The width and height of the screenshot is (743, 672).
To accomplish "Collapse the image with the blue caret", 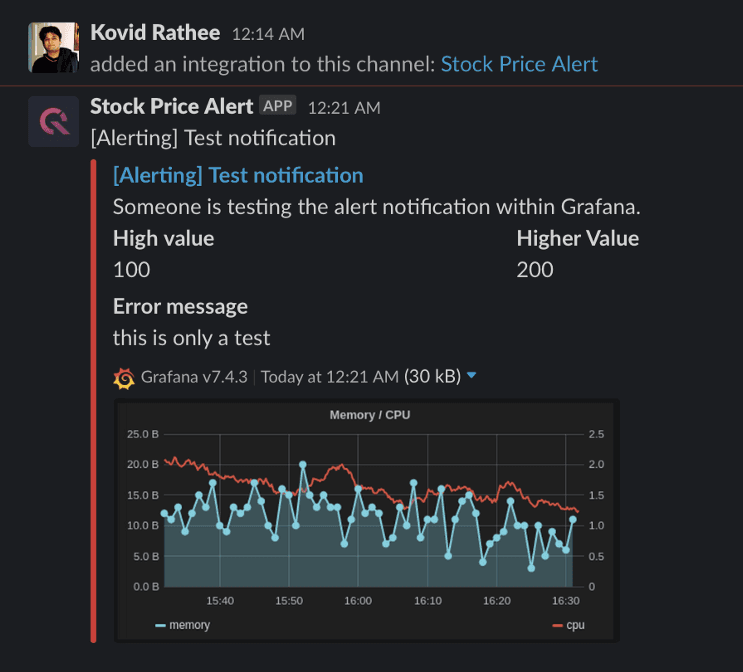I will tap(472, 376).
